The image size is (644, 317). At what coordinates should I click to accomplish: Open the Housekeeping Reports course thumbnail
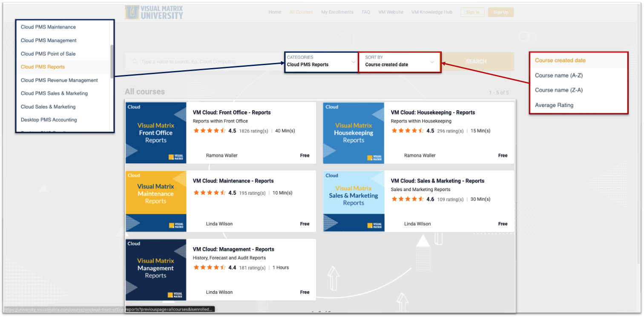(354, 133)
